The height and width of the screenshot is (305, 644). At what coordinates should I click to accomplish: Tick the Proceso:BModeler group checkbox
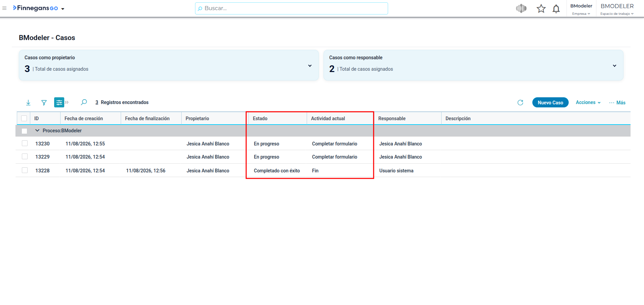[24, 131]
